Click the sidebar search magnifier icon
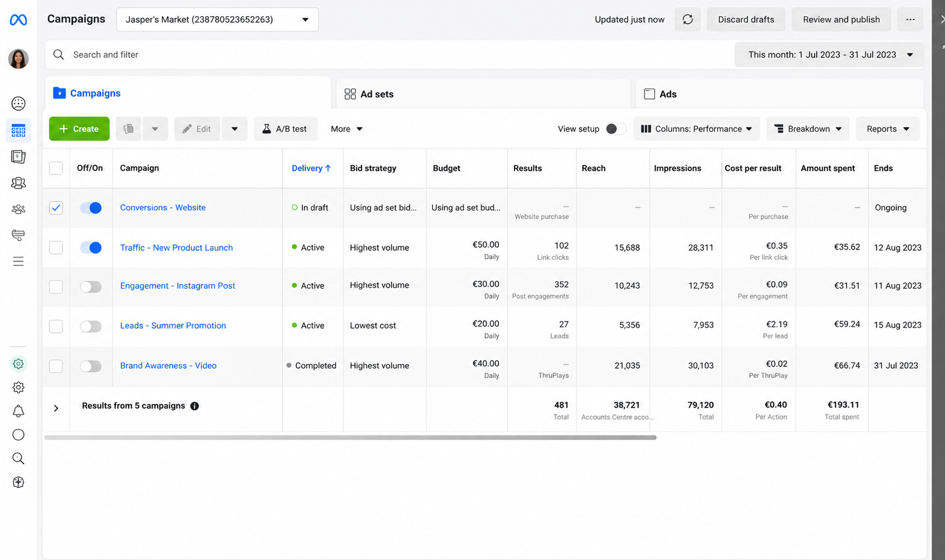This screenshot has width=945, height=560. pos(18,459)
